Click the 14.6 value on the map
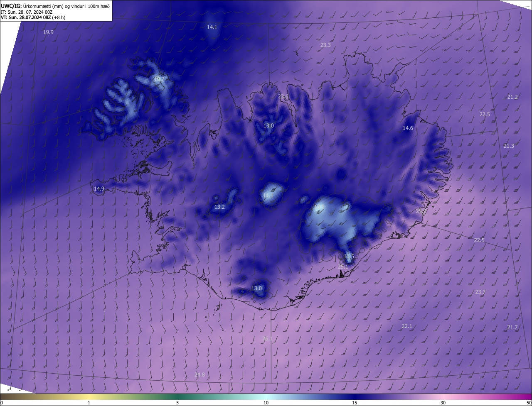The width and height of the screenshot is (532, 406). 408,128
